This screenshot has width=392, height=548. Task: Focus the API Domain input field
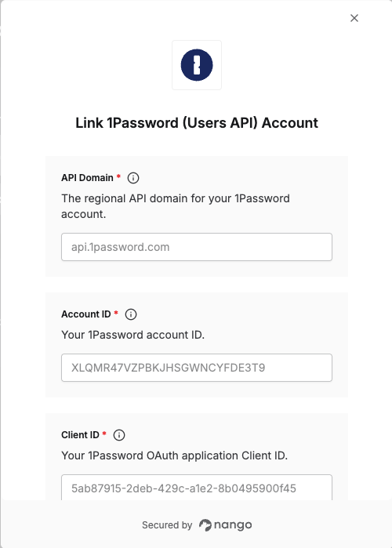click(x=197, y=247)
